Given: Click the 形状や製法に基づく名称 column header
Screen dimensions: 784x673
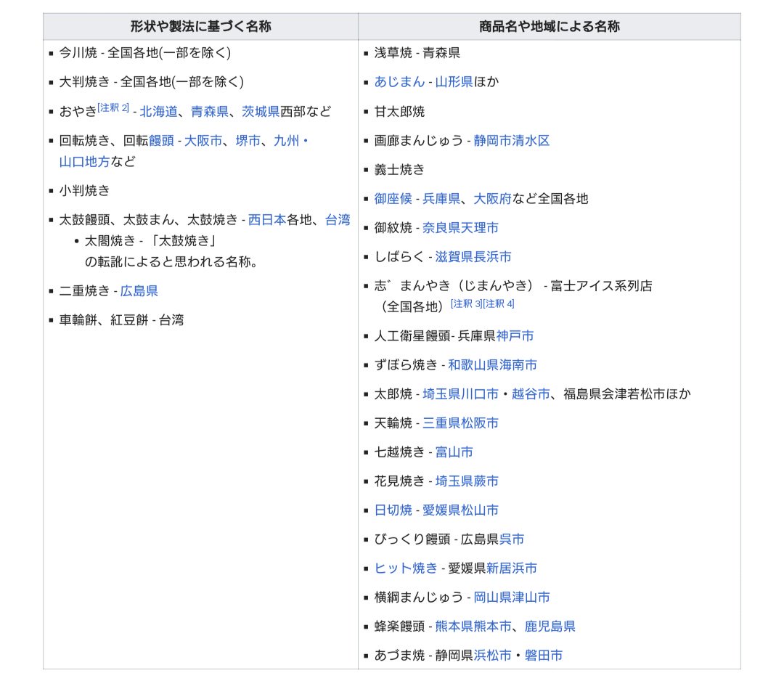Looking at the screenshot, I should (x=200, y=27).
